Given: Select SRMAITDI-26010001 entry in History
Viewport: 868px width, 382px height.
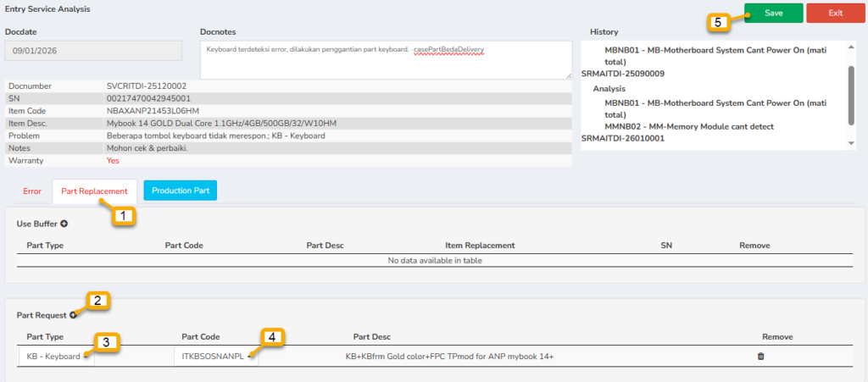Looking at the screenshot, I should [623, 139].
